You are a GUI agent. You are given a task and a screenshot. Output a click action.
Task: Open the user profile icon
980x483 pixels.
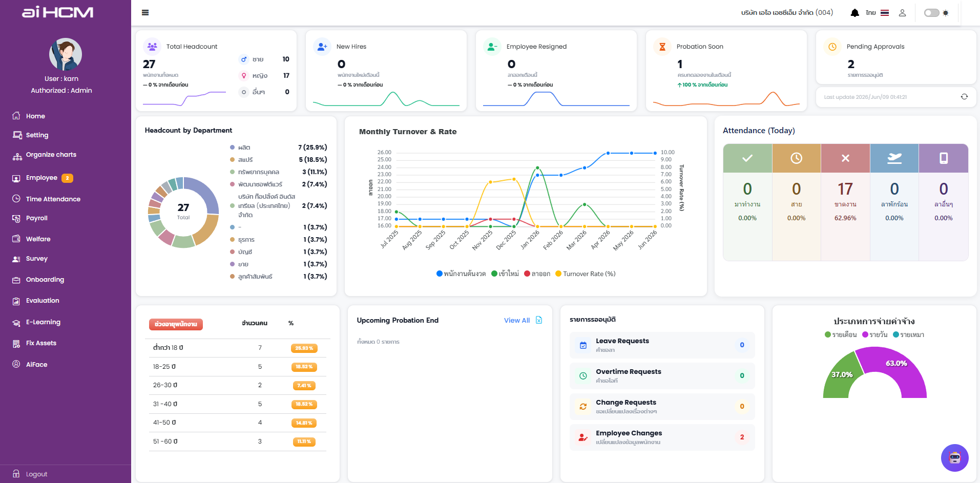902,13
